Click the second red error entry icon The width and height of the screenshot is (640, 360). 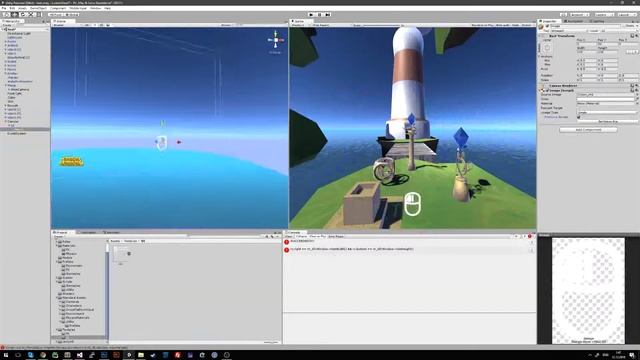point(287,249)
